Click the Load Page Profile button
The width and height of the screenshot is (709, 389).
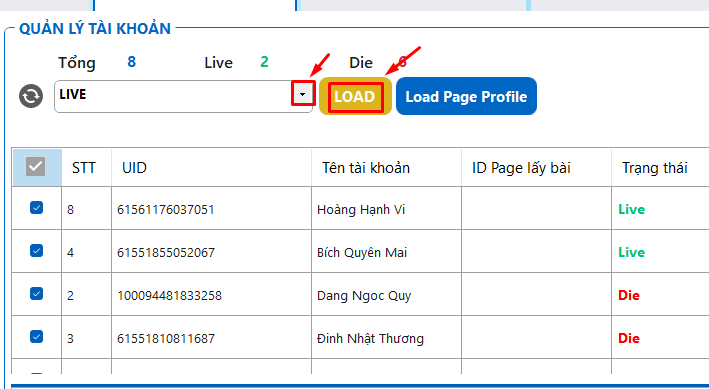[466, 96]
